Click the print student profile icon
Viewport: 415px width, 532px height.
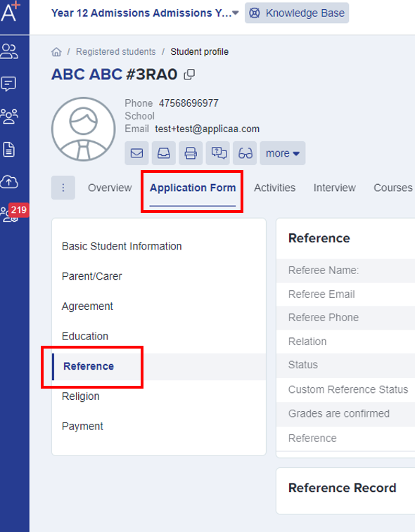(x=191, y=153)
